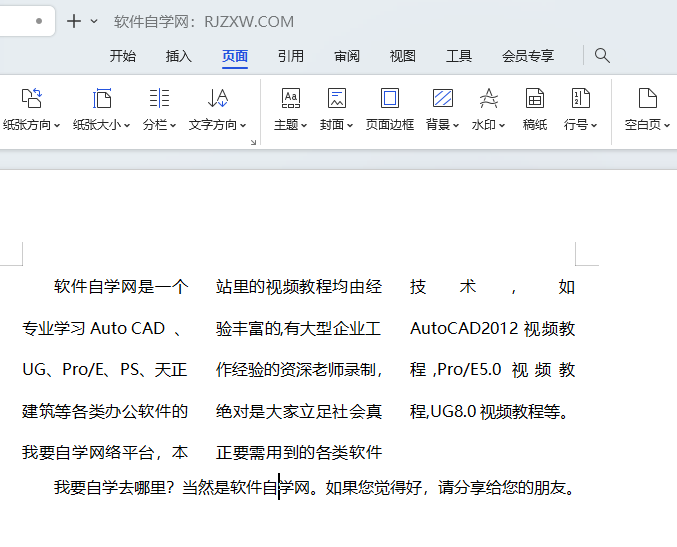Switch to the 视图 tab
The height and width of the screenshot is (547, 677).
pos(402,56)
